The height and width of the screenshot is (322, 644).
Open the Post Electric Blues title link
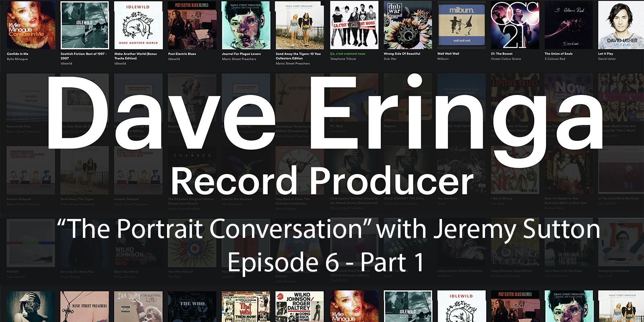click(x=182, y=54)
